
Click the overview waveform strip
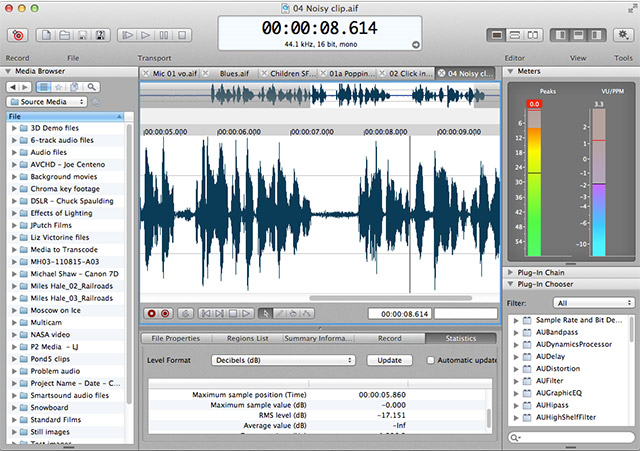[x=320, y=95]
